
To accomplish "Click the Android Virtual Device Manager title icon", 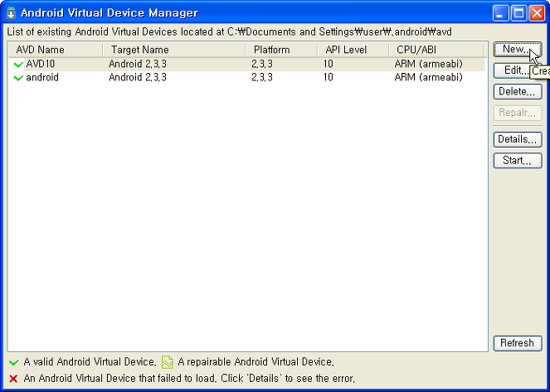I will pos(11,13).
